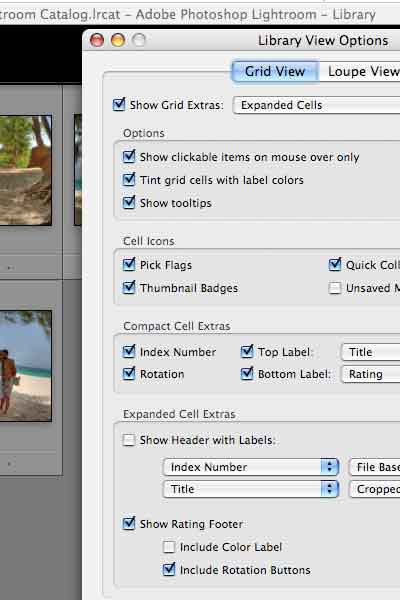Toggle Tint grid cells with label colors

pos(129,179)
